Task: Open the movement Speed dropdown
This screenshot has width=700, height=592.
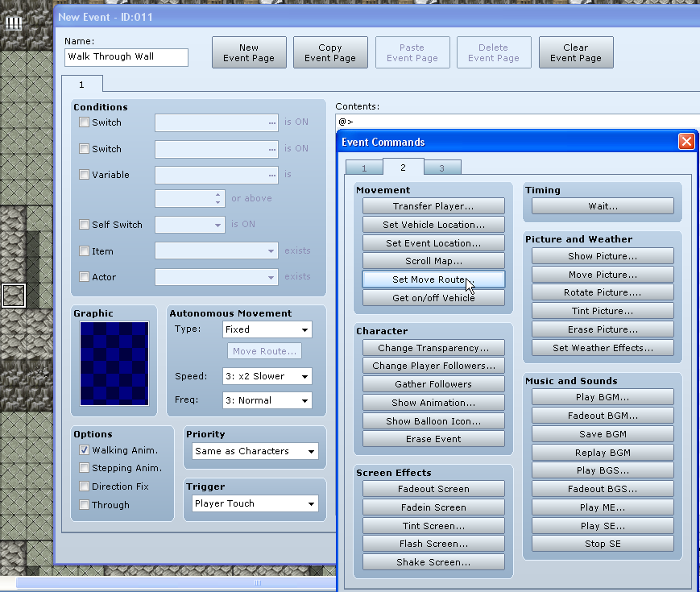Action: [267, 376]
